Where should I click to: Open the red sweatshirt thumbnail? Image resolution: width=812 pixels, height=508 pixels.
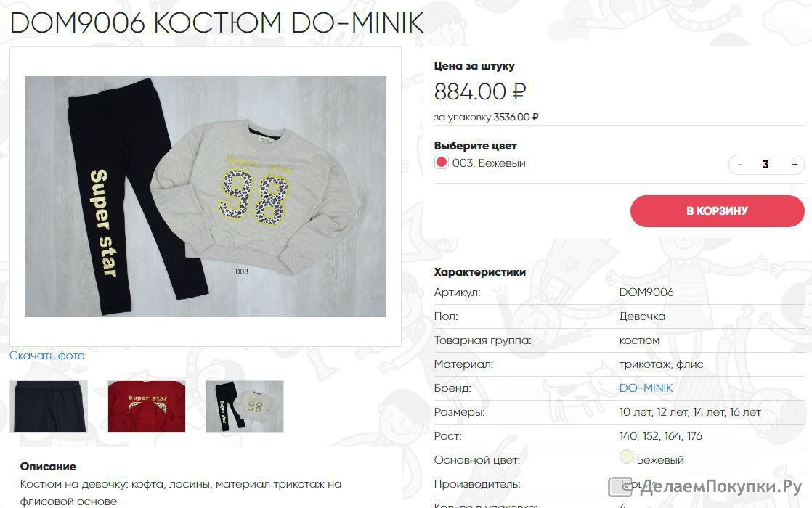(x=147, y=406)
